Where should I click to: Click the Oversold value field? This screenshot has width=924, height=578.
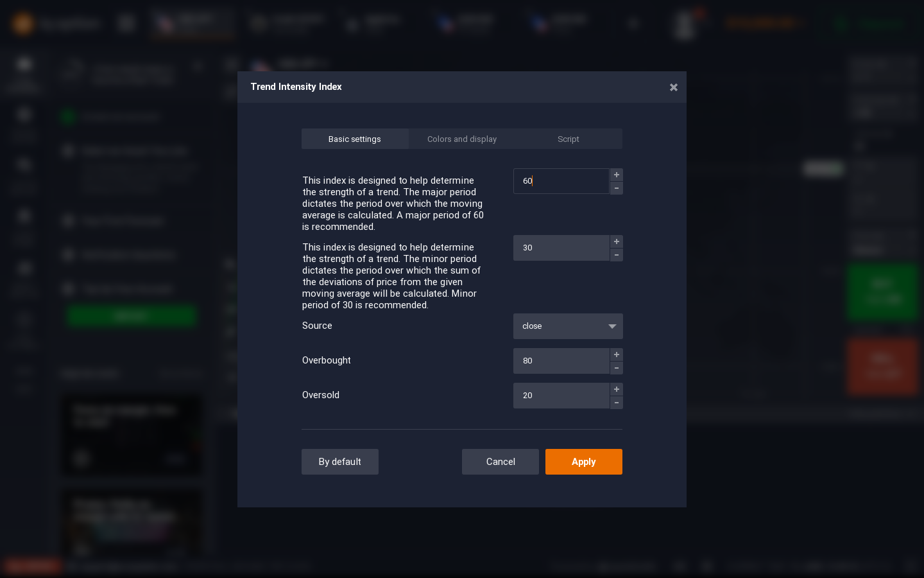pos(561,396)
